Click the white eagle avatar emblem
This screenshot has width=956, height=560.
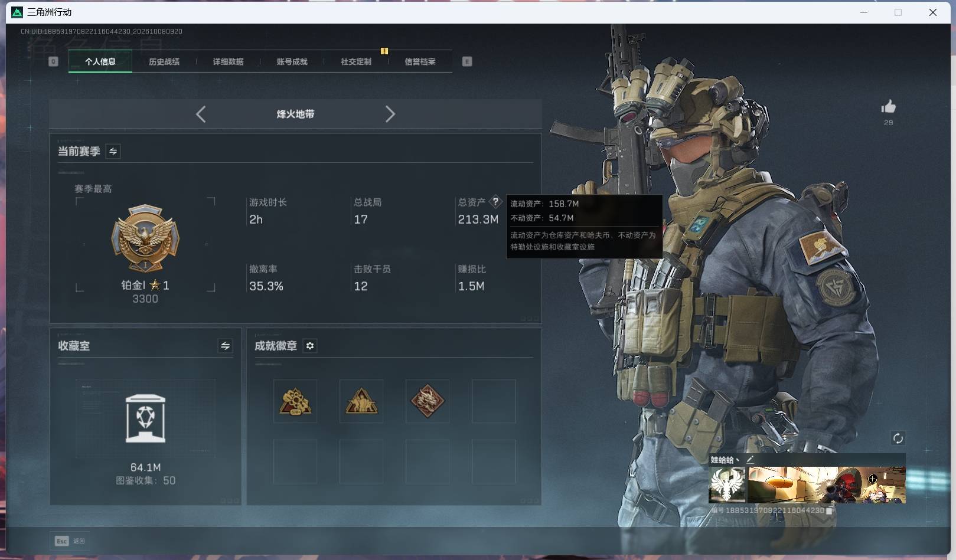click(x=727, y=485)
